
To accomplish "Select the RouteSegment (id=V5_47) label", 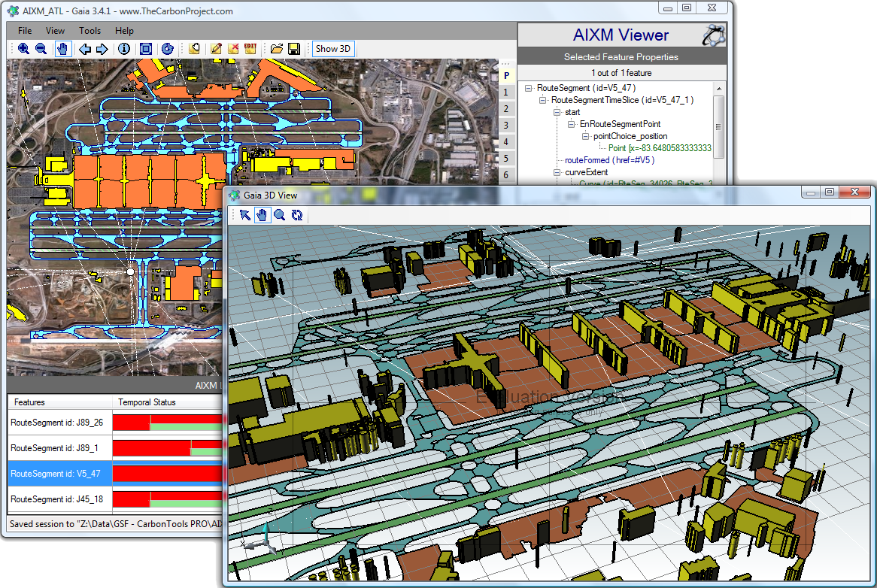I will tap(586, 88).
